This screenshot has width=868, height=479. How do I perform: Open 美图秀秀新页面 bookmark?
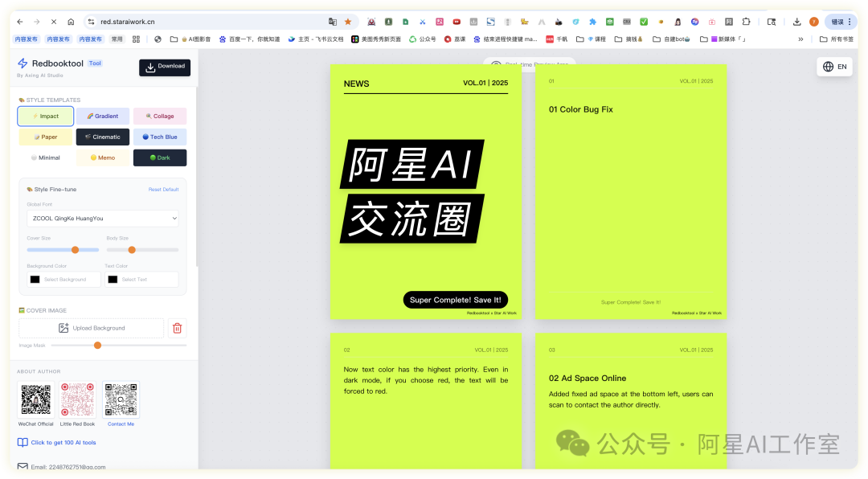pos(376,39)
